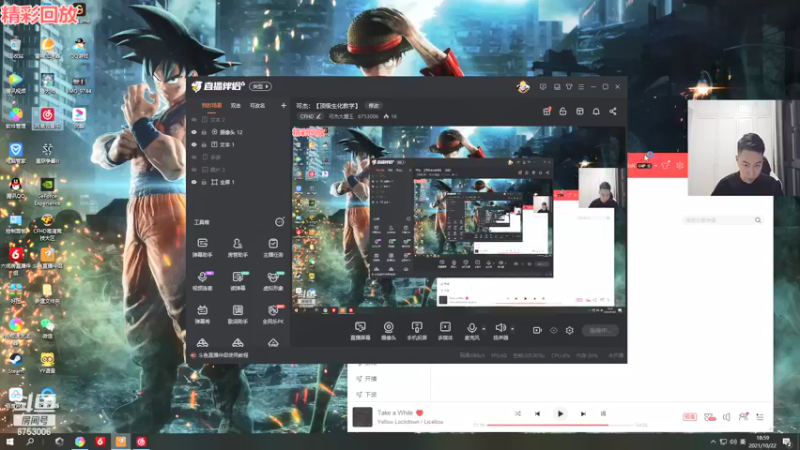
Task: Add a new scene with plus button
Action: pyautogui.click(x=284, y=106)
